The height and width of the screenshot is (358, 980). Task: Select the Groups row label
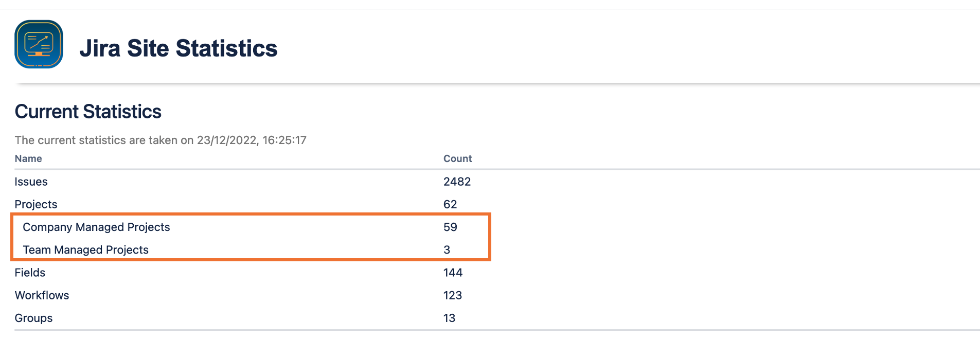click(33, 318)
